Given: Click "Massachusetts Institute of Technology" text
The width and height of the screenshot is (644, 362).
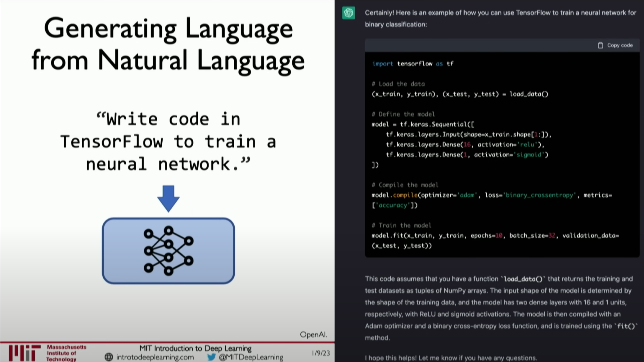Looking at the screenshot, I should point(66,353).
